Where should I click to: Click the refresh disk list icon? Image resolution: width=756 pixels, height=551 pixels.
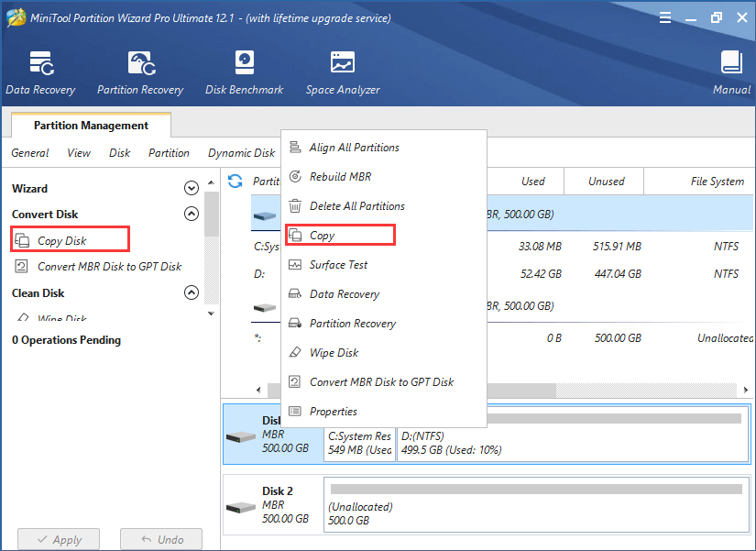235,182
